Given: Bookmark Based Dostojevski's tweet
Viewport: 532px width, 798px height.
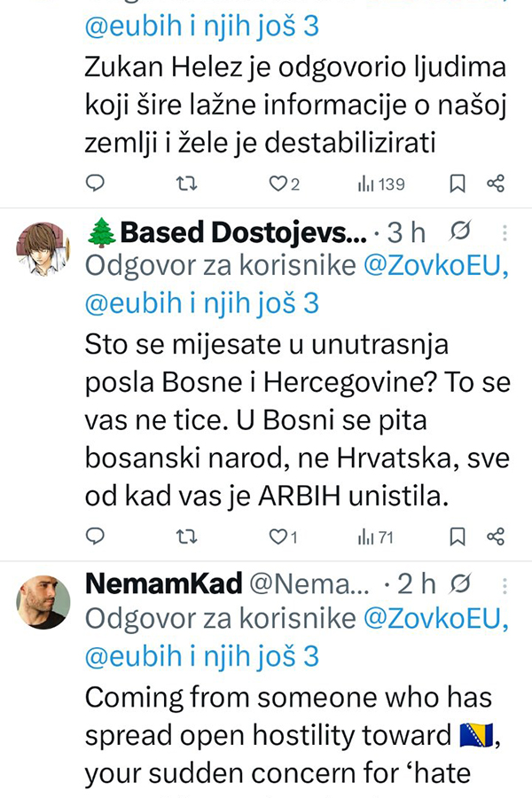Looking at the screenshot, I should [458, 536].
